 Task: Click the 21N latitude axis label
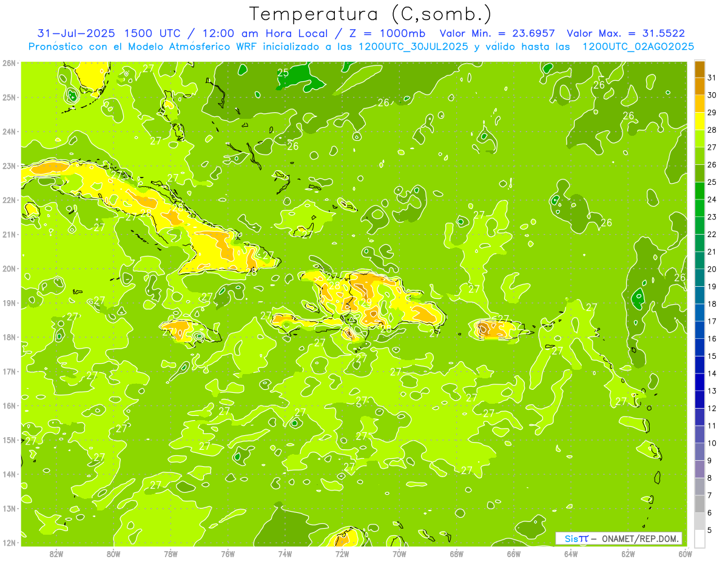point(8,234)
